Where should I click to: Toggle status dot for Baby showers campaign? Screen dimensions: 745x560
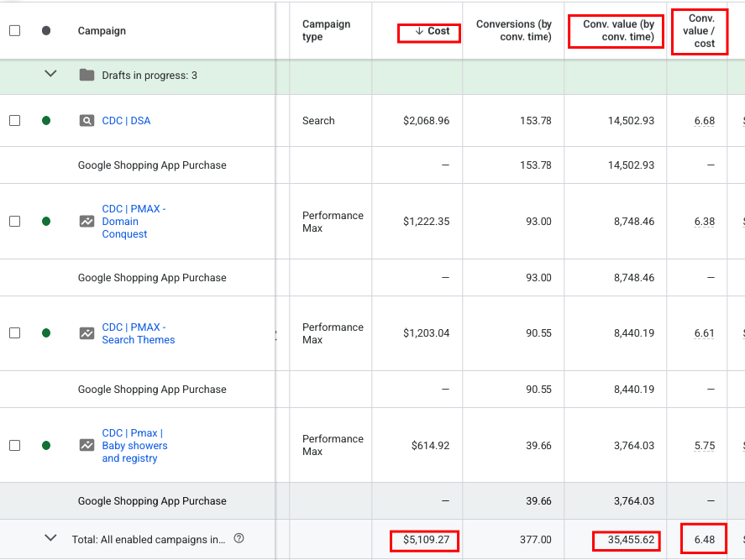coord(46,446)
